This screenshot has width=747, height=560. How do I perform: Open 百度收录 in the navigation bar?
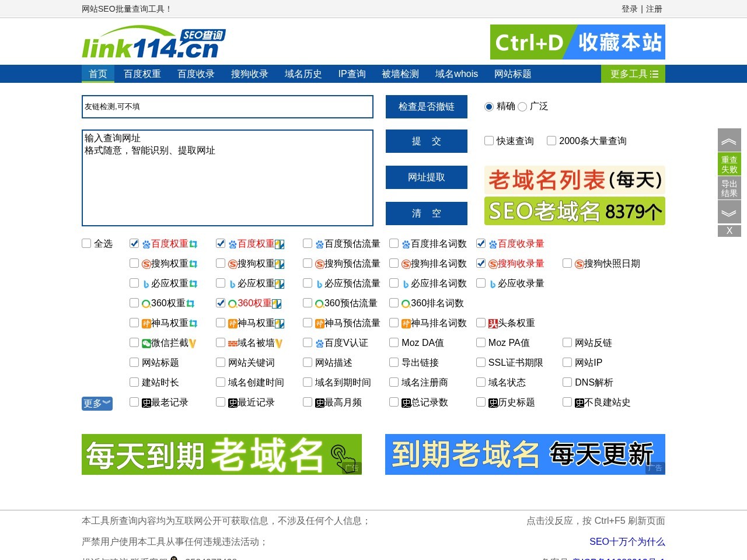pyautogui.click(x=196, y=74)
